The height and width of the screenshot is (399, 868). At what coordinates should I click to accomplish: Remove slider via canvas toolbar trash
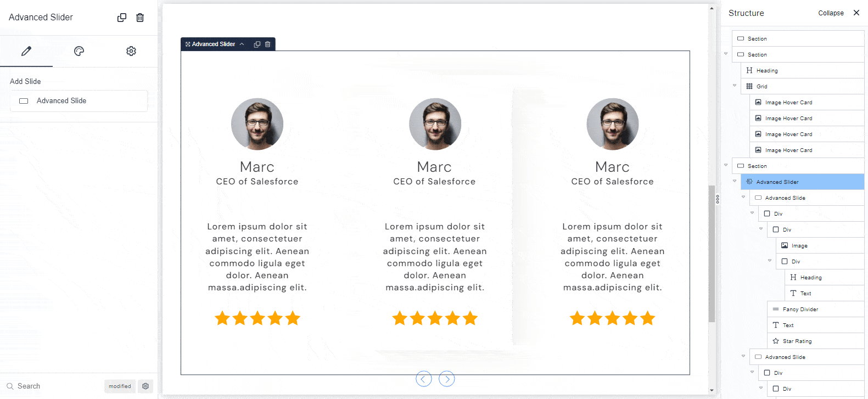pos(268,44)
